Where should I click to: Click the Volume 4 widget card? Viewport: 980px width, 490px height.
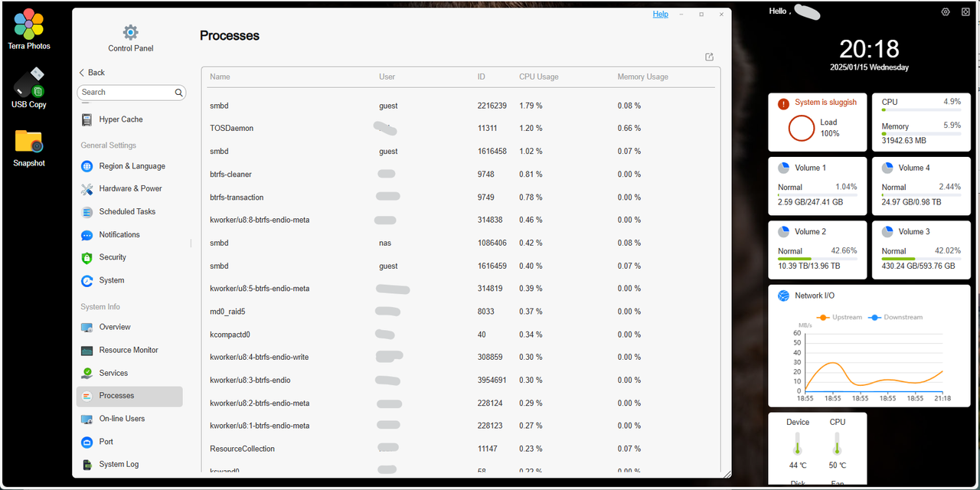pos(921,187)
